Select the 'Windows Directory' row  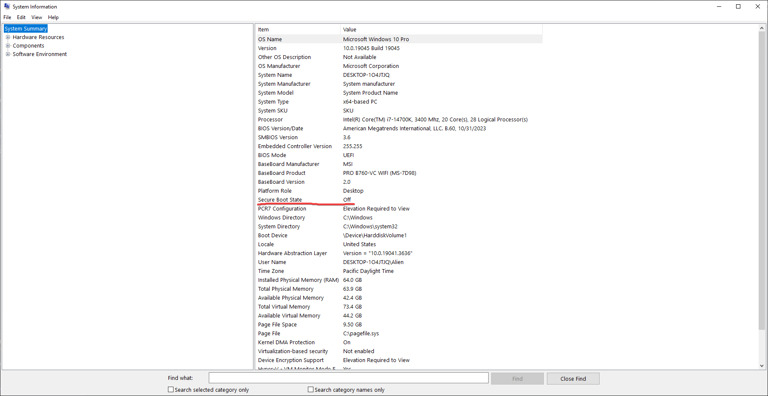[x=399, y=217]
